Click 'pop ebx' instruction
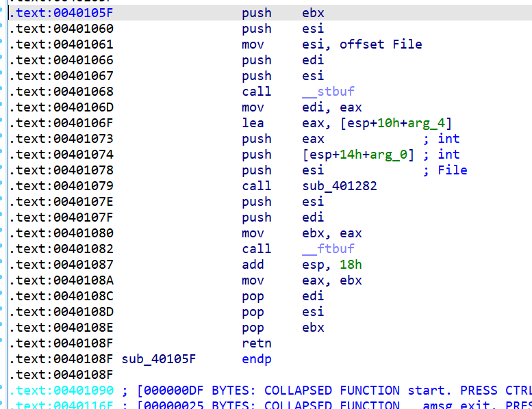 (x=283, y=328)
